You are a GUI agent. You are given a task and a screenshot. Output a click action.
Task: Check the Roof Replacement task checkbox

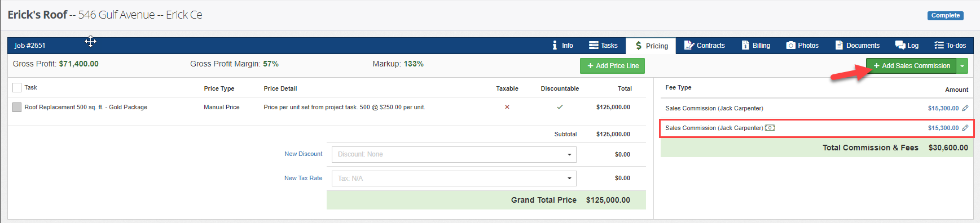(17, 107)
